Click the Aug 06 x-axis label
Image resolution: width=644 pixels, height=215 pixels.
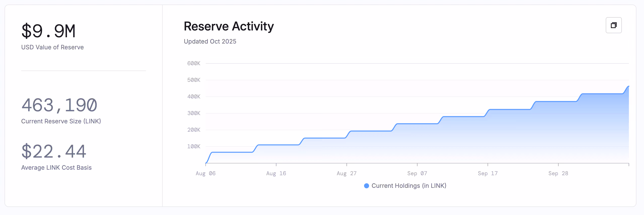pos(205,173)
